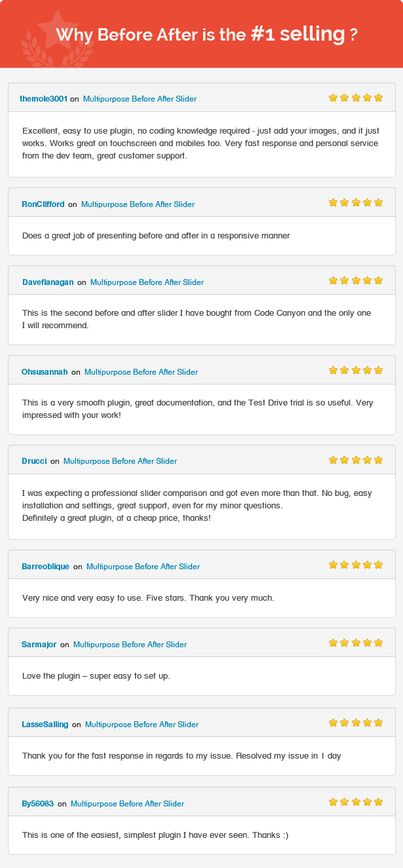The height and width of the screenshot is (868, 403).
Task: Open Multipurpose Before After Slider link beside Sarmajor
Action: point(130,645)
